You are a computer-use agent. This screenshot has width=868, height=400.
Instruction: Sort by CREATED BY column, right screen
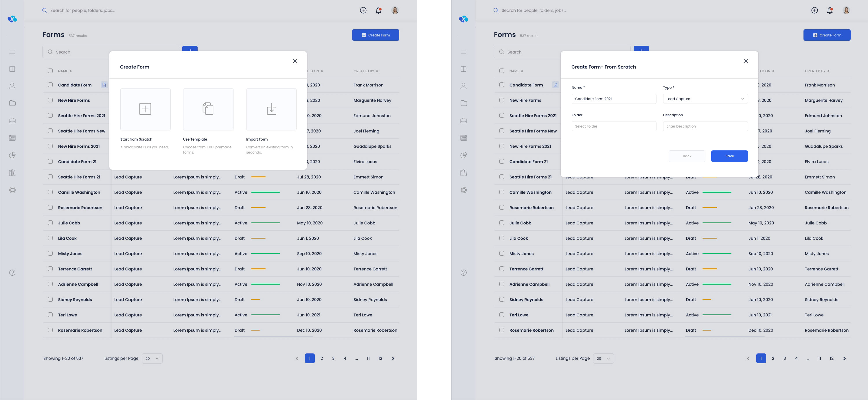817,71
